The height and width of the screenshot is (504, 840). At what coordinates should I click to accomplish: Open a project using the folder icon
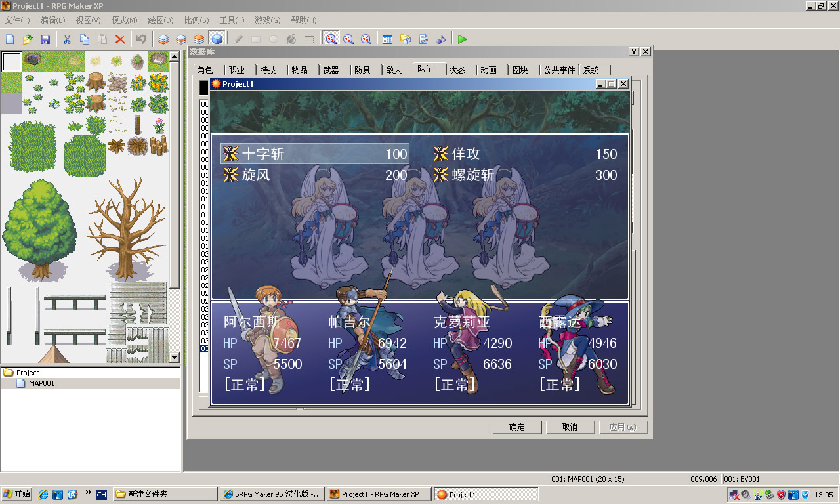click(x=28, y=39)
